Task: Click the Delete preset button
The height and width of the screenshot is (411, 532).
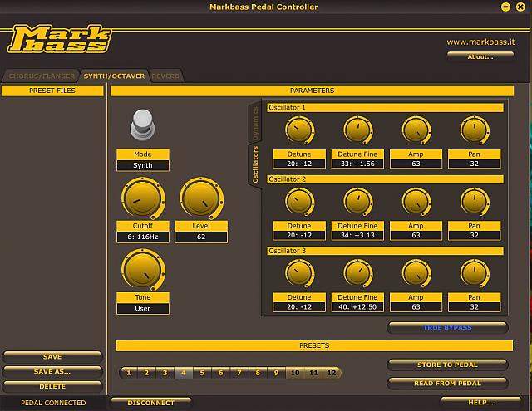Action: [52, 387]
